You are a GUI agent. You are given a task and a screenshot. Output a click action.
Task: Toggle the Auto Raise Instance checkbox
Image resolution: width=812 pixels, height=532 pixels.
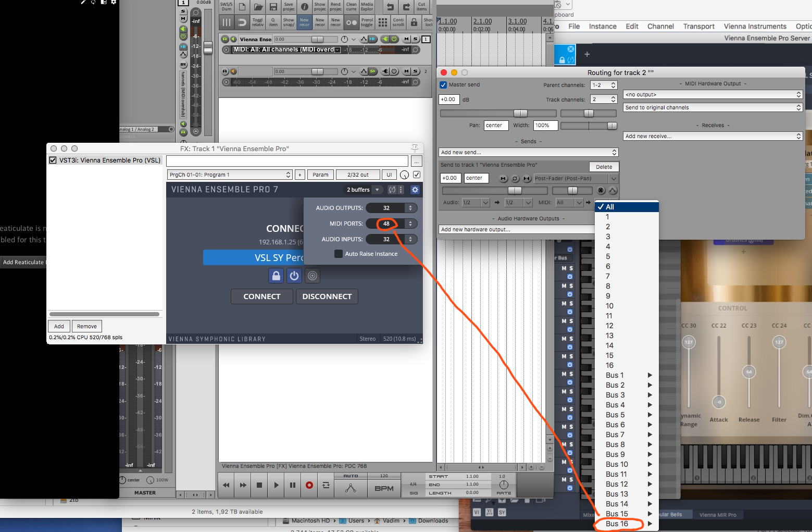coord(339,254)
